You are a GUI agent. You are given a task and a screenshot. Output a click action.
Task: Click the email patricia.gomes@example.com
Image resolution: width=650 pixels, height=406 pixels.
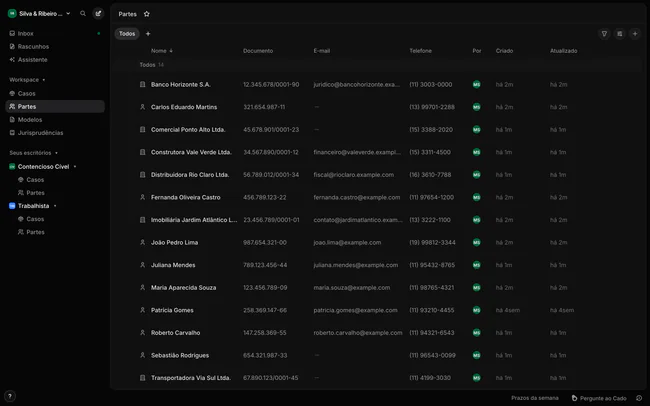355,310
